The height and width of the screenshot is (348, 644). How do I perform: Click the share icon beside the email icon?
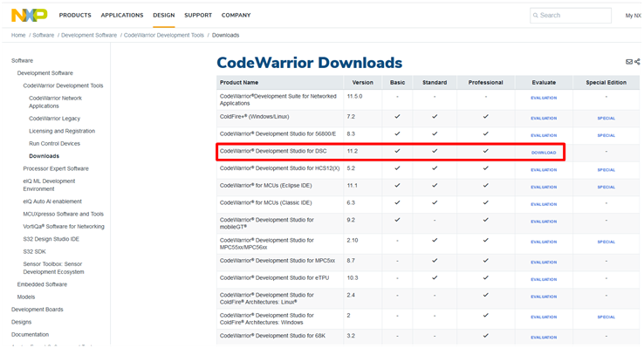tap(637, 62)
